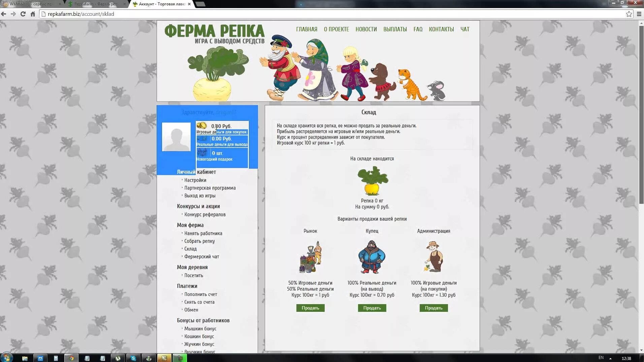Image resolution: width=644 pixels, height=362 pixels.
Task: Show hidden tray icons arrow
Action: [x=610, y=358]
